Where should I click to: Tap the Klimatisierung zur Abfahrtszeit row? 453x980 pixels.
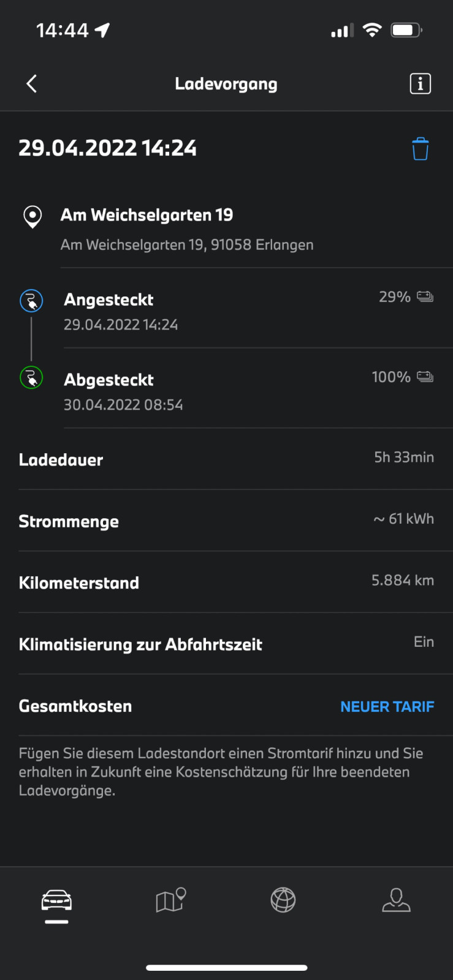click(x=226, y=644)
